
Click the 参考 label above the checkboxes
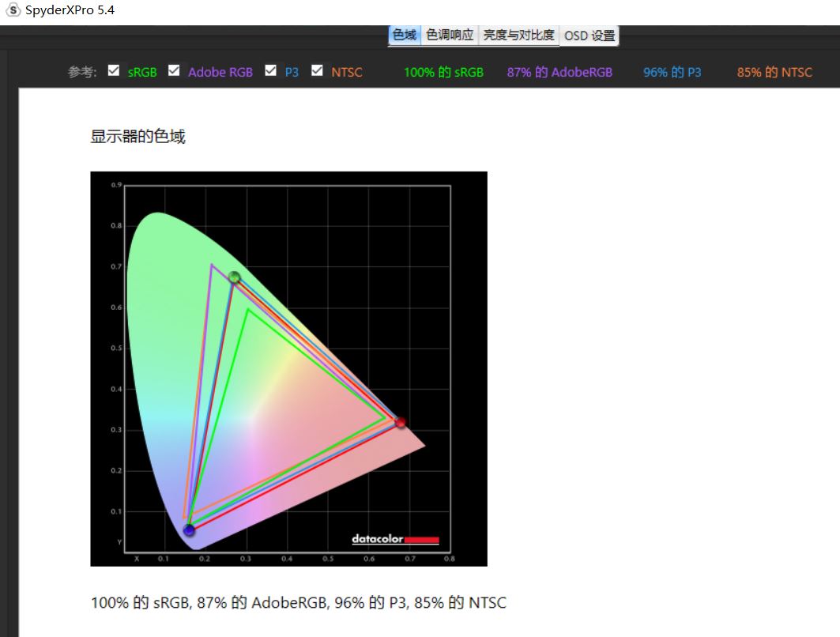point(78,70)
